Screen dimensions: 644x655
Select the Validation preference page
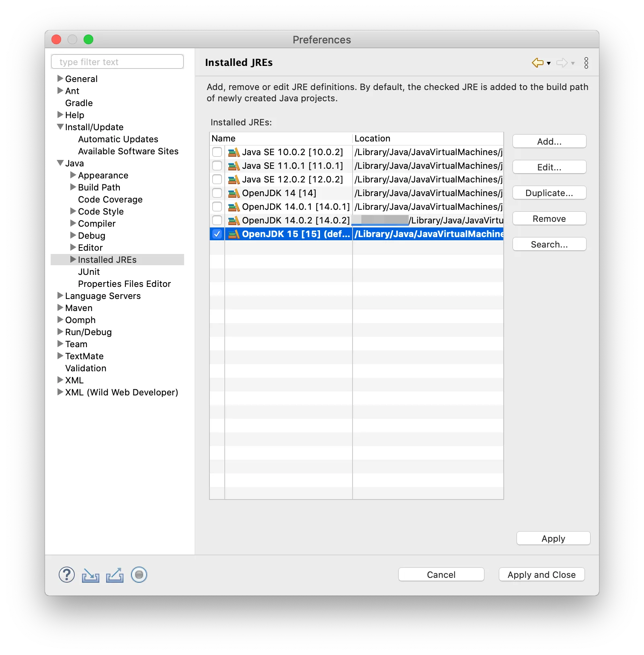click(86, 368)
